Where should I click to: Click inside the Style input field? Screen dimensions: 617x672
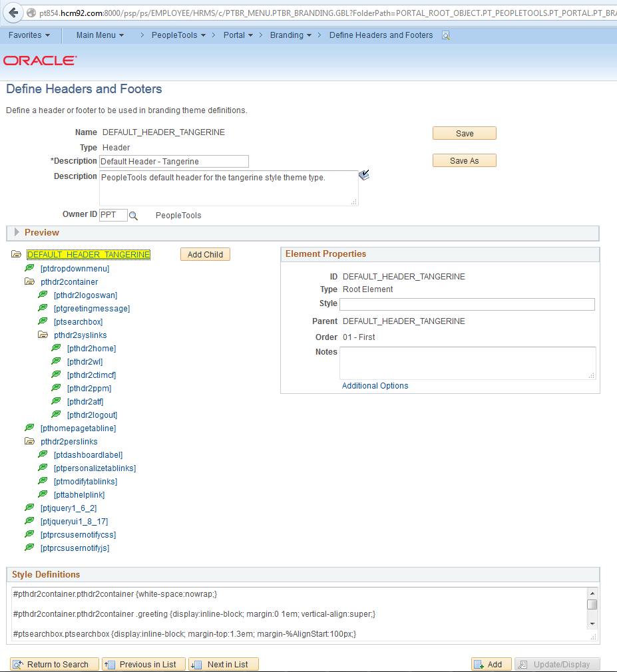tap(466, 303)
